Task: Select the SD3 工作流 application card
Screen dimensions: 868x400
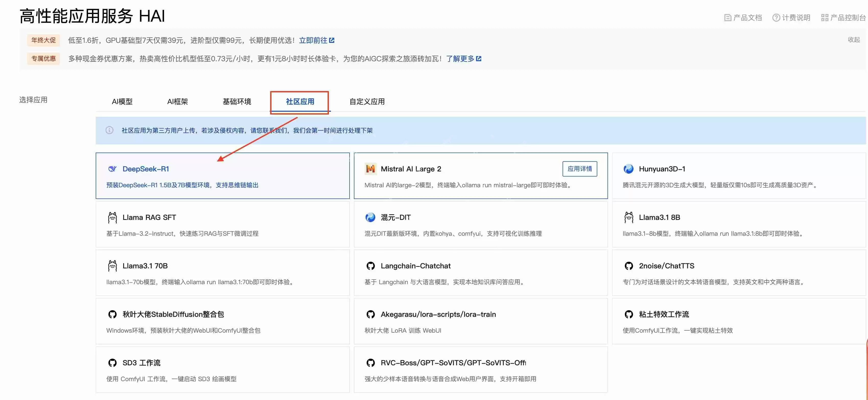Action: (222, 370)
